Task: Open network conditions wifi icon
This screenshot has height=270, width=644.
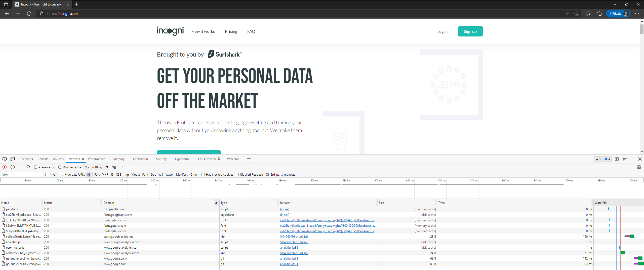Action: 114,167
